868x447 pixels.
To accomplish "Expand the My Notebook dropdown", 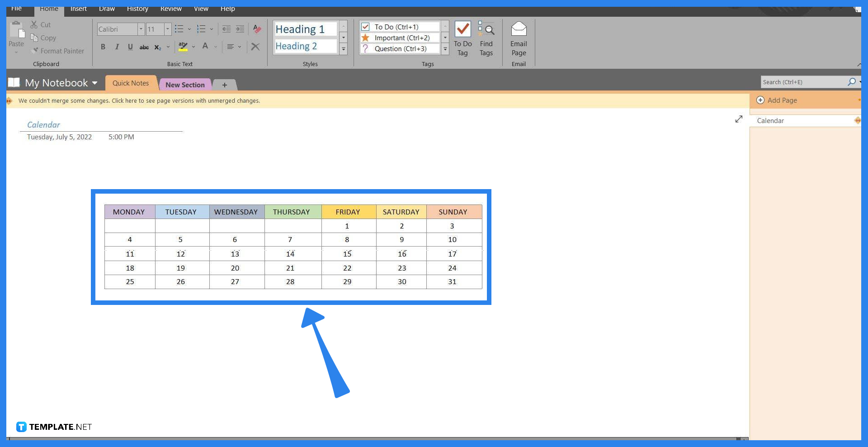I will [94, 83].
